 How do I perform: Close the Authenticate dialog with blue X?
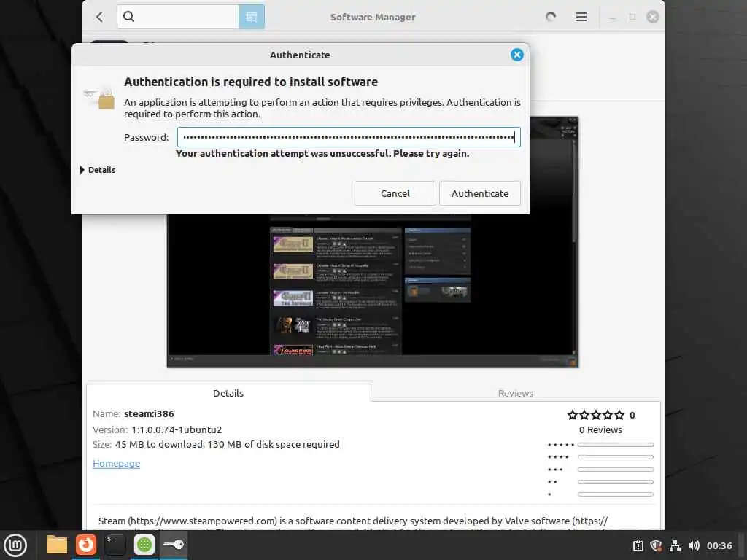[x=517, y=55]
